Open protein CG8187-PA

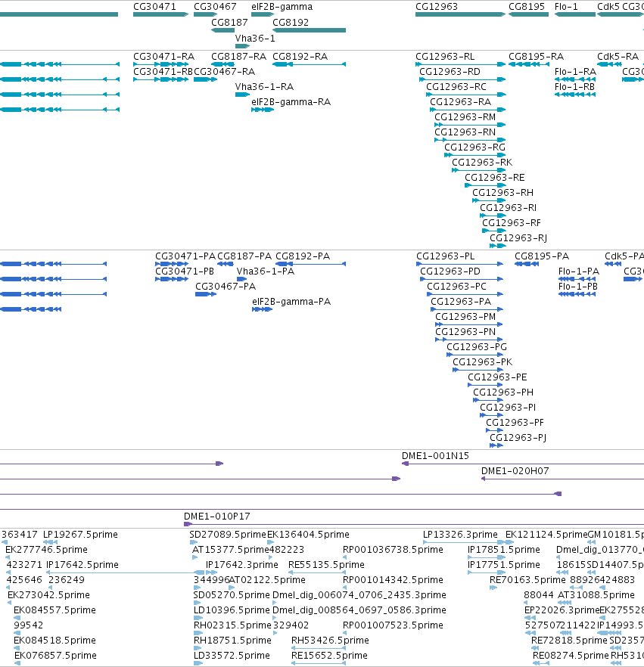pos(244,256)
